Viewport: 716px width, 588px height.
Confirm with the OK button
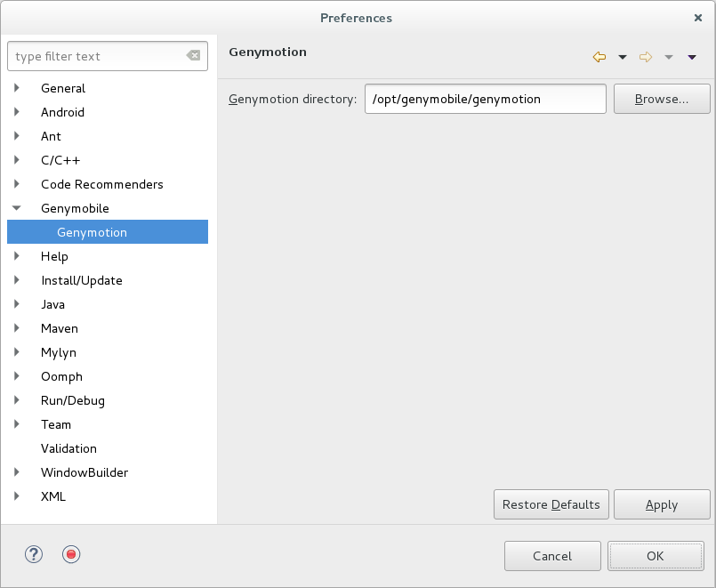(x=656, y=556)
